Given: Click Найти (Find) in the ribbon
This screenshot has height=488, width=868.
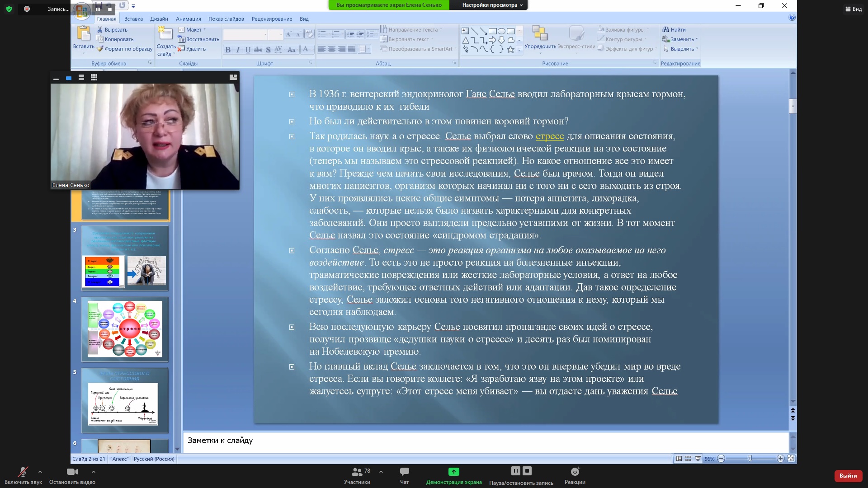Looking at the screenshot, I should (x=674, y=30).
